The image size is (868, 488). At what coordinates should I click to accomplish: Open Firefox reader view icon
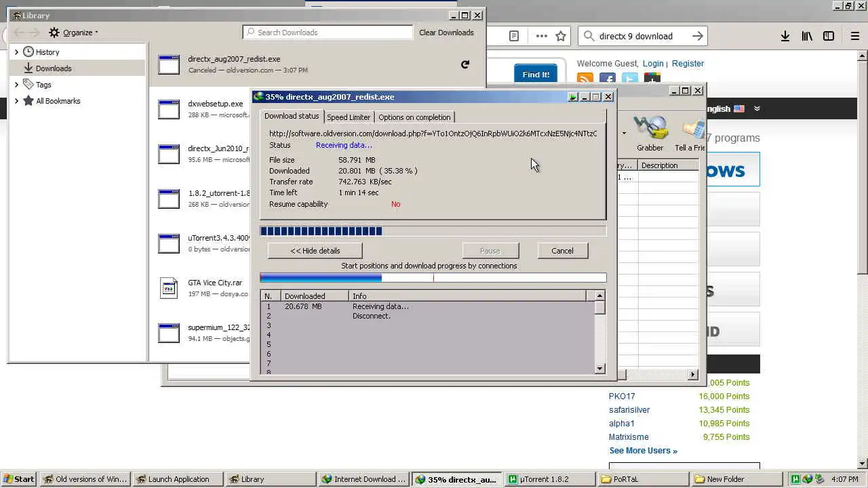514,36
